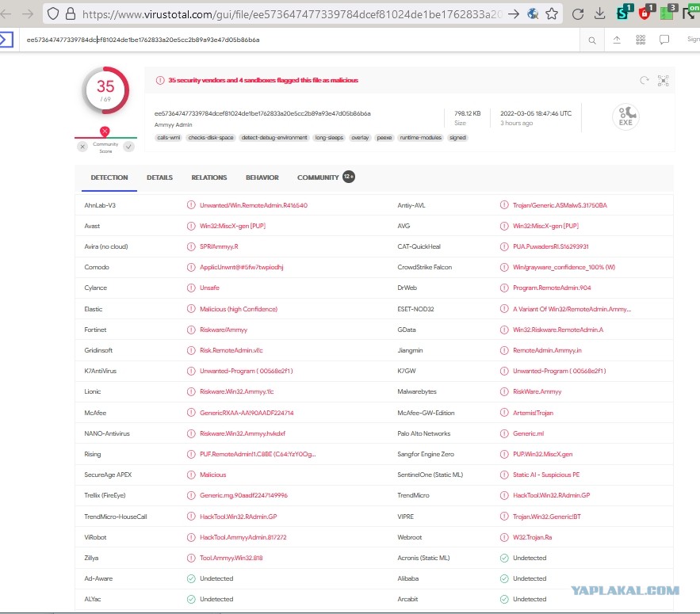
Task: Click the EXE file type icon
Action: coord(625,117)
